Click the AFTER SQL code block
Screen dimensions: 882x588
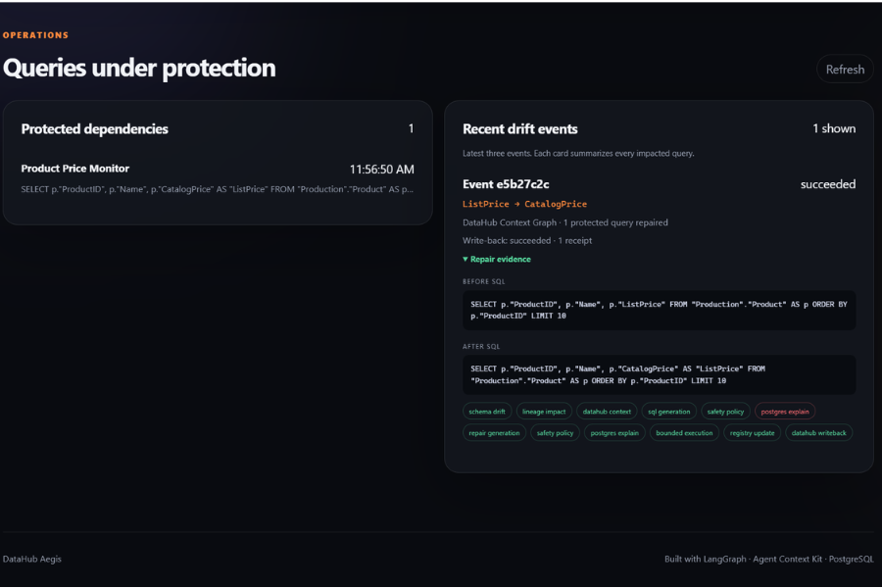659,374
